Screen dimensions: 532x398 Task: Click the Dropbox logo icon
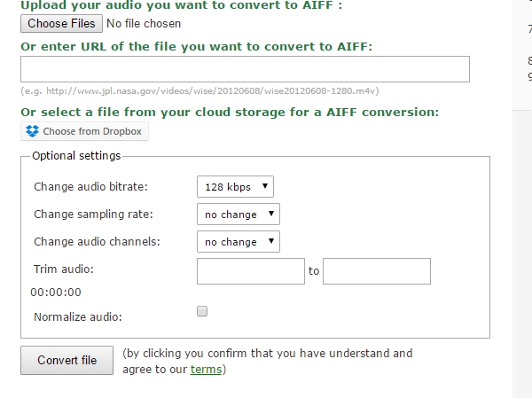click(33, 132)
